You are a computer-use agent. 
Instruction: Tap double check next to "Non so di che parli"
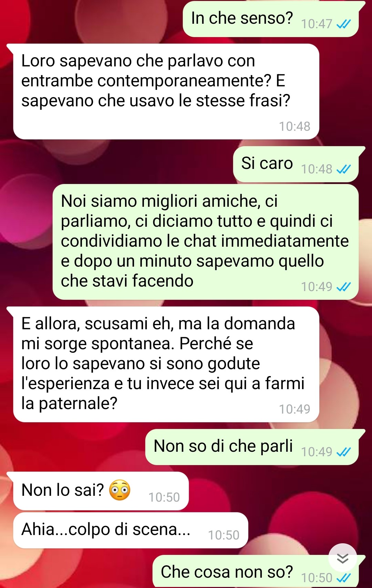click(343, 452)
